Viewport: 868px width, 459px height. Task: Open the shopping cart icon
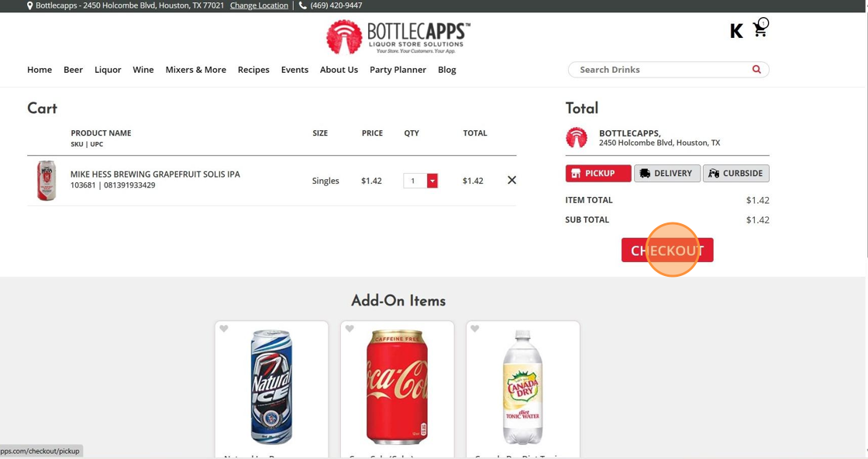(x=760, y=28)
